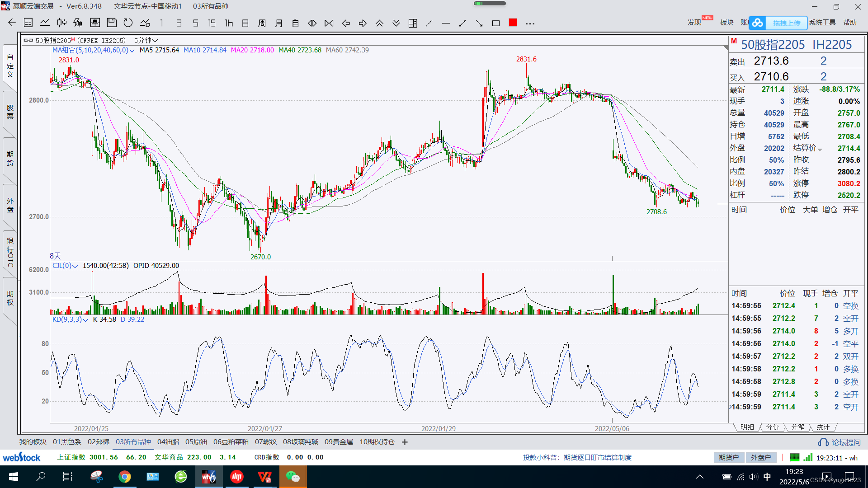Open the 板块 menu

click(x=726, y=23)
